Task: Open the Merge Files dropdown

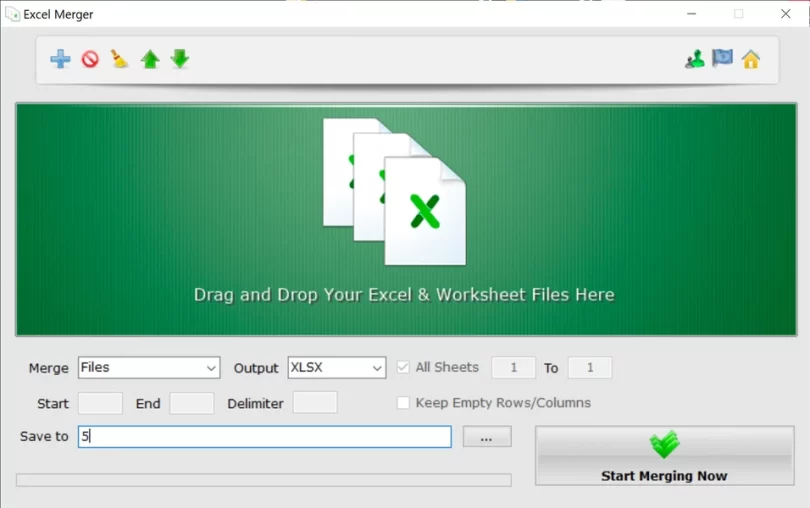Action: click(x=149, y=367)
